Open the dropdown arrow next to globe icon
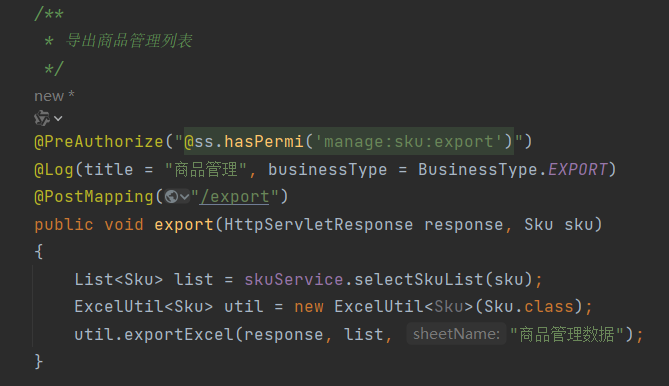Viewport: 669px width, 386px height. pyautogui.click(x=184, y=197)
